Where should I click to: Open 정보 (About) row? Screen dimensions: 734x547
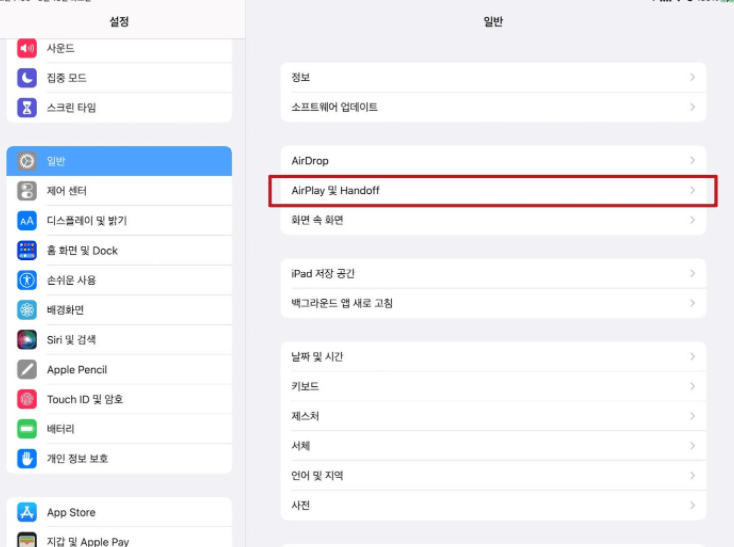(493, 77)
